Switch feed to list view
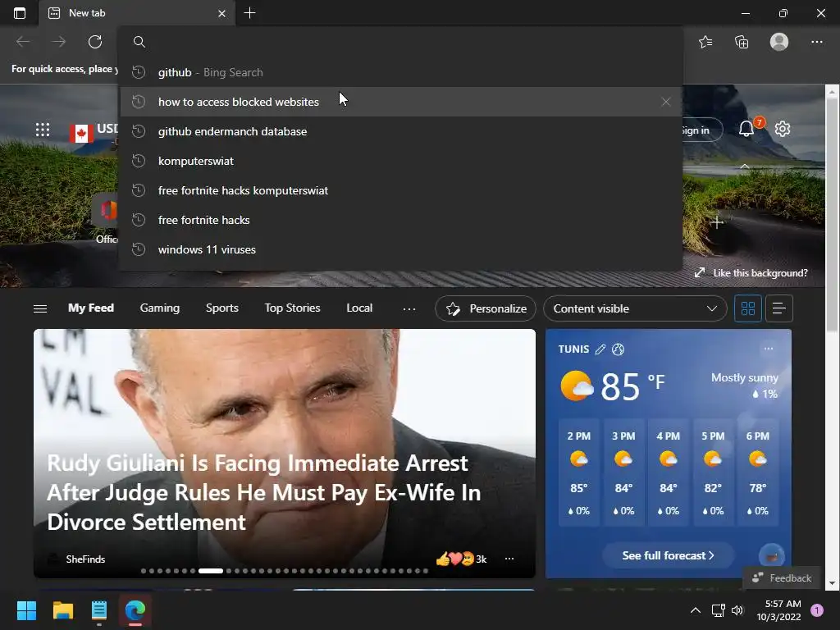This screenshot has width=840, height=630. [x=779, y=308]
